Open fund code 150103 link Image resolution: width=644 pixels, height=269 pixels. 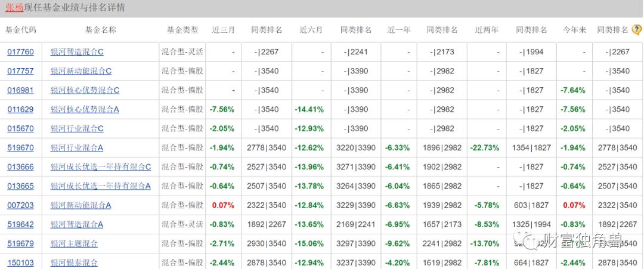click(x=20, y=263)
